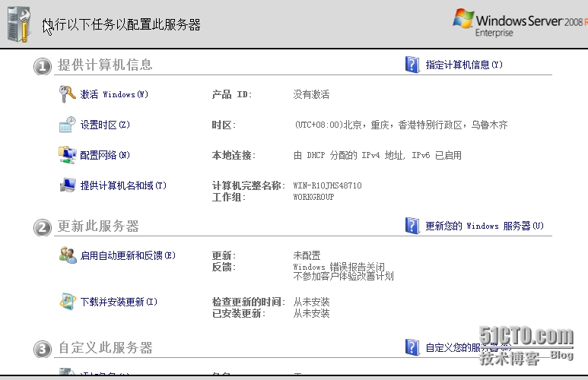Click the 未配置 update status
Viewport: 588px width, 380px height.
coord(307,255)
